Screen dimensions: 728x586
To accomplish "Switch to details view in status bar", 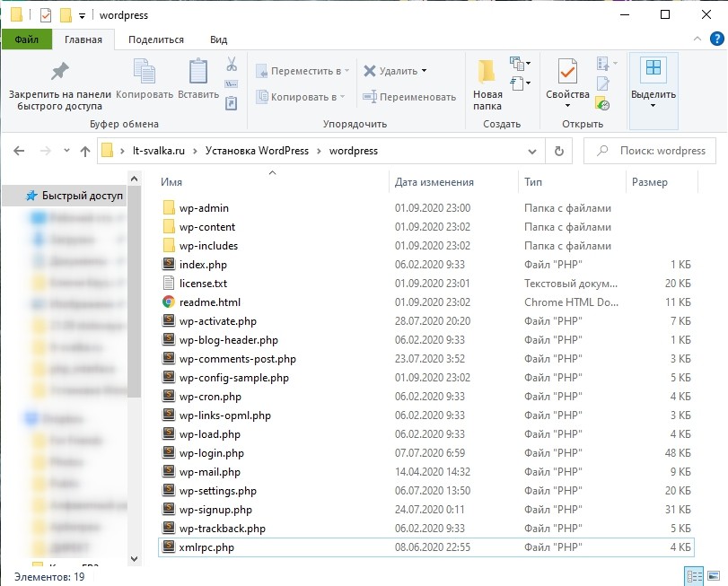I will tap(694, 576).
